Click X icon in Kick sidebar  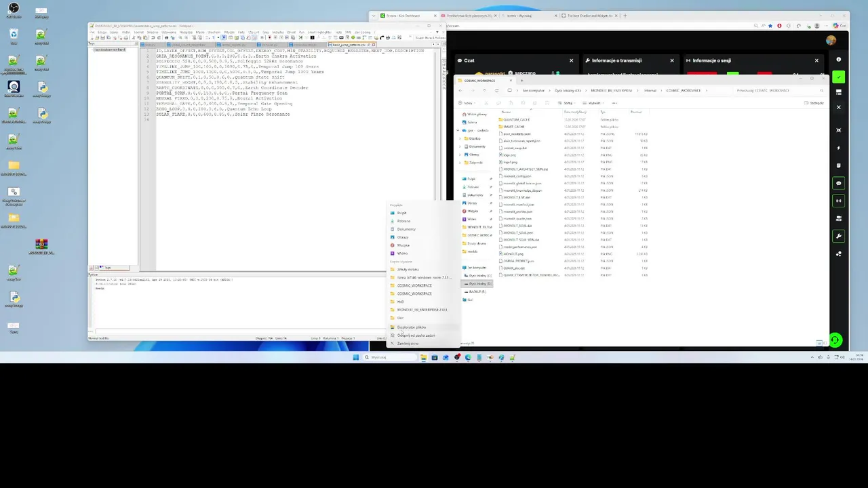[839, 107]
